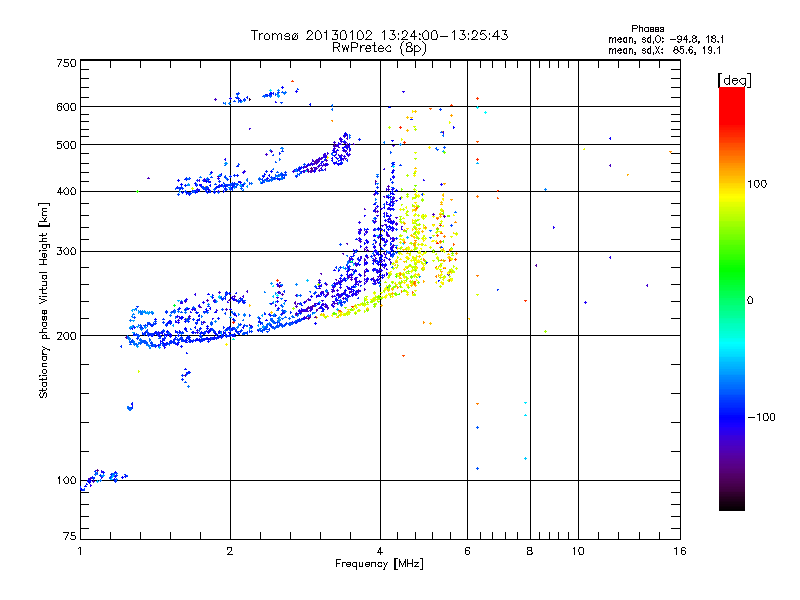Click the 'mean, sd,O: -94.8, 18.1' line
The width and height of the screenshot is (800, 600).
(x=666, y=39)
